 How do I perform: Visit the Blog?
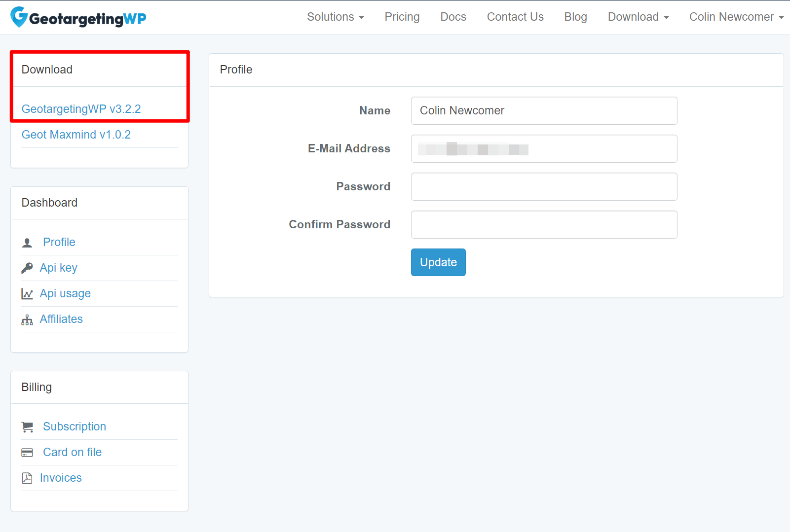(x=576, y=17)
